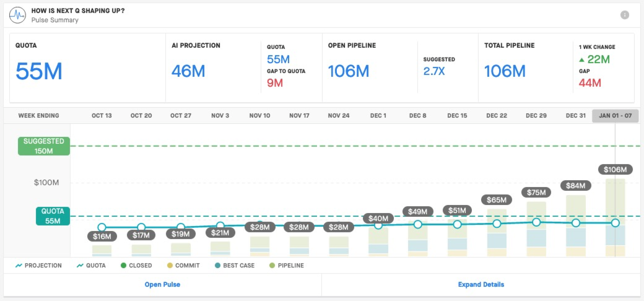The image size is (644, 301).
Task: Click the $40M bar label
Action: coord(378,218)
